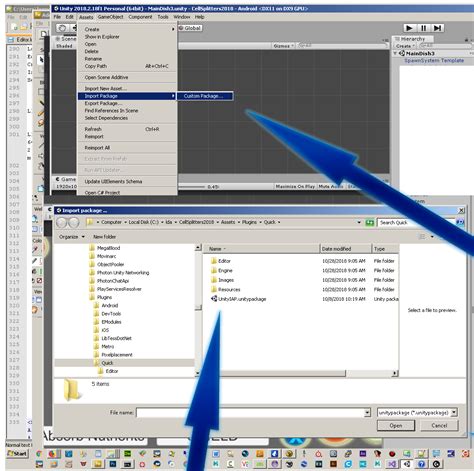This screenshot has height=471, width=474.
Task: Click the Open button in dialog
Action: coord(396,426)
